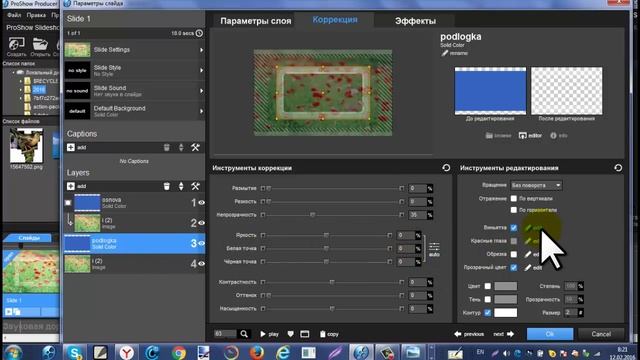The width and height of the screenshot is (640, 360).
Task: Open Skype from taskbar
Action: 75,352
